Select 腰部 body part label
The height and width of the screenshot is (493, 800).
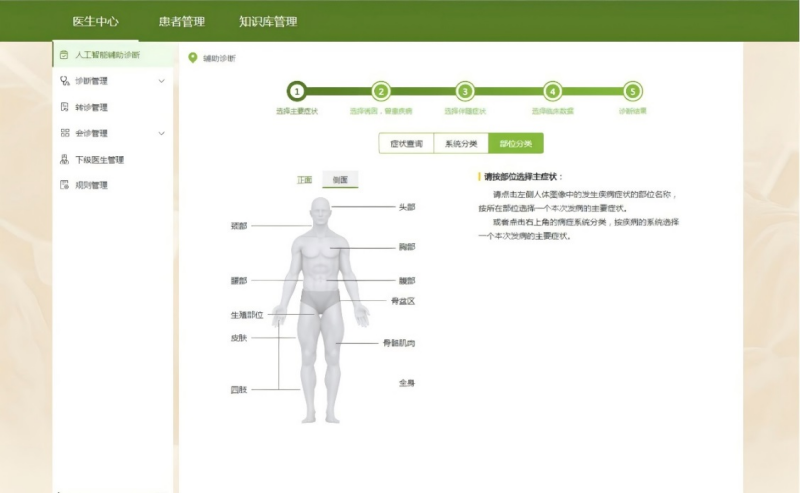[x=239, y=281]
